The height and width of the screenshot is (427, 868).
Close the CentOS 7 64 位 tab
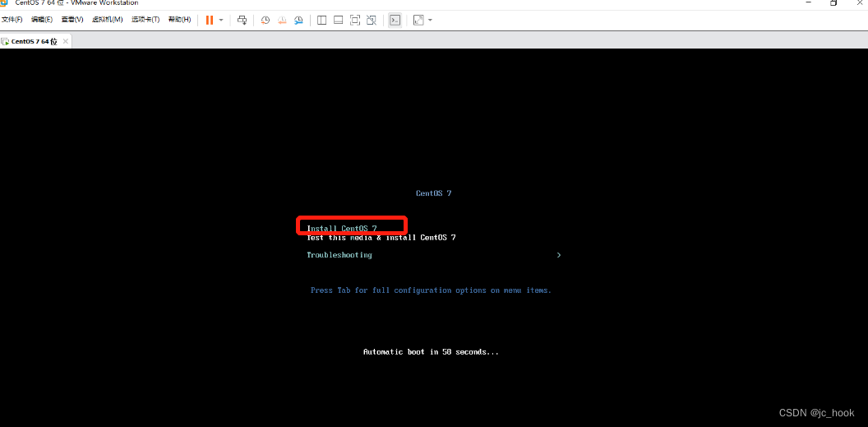(65, 41)
